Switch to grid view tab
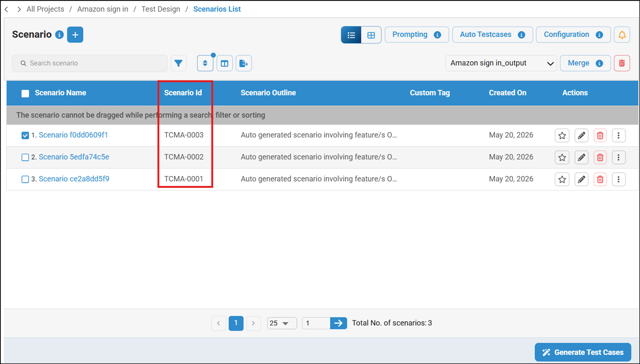 click(371, 35)
